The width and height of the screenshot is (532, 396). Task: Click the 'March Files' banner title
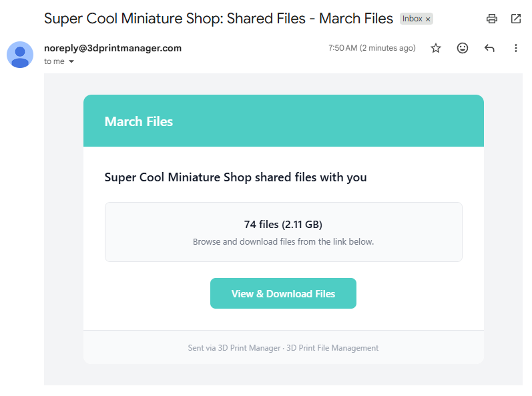(138, 121)
